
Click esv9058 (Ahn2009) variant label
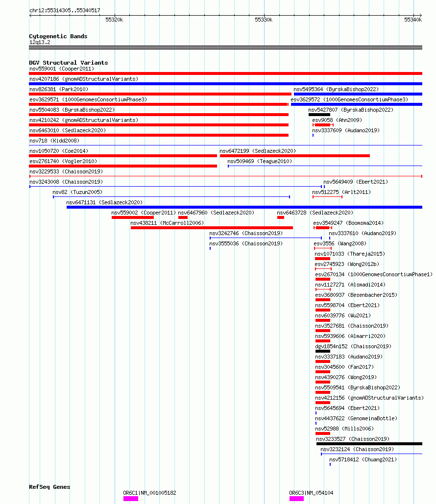(337, 120)
